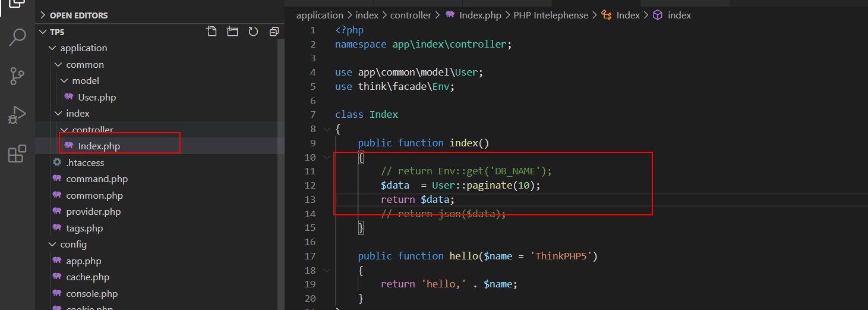Click the commented 'return json($data);' line
This screenshot has height=310, width=868.
coord(443,214)
